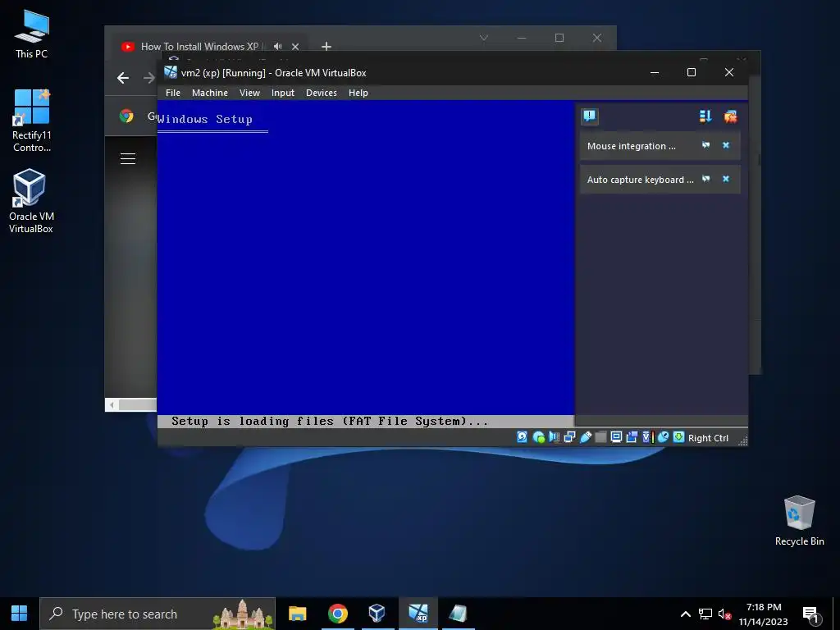Screen dimensions: 840x630
Task: Click the last pinned taskbar app icon
Action: [x=458, y=614]
